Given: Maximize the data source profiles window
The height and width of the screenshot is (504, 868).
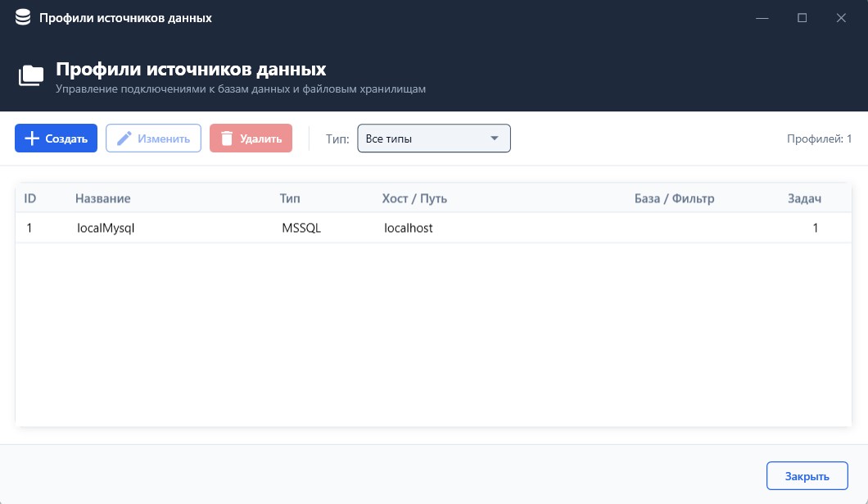Looking at the screenshot, I should [x=802, y=17].
